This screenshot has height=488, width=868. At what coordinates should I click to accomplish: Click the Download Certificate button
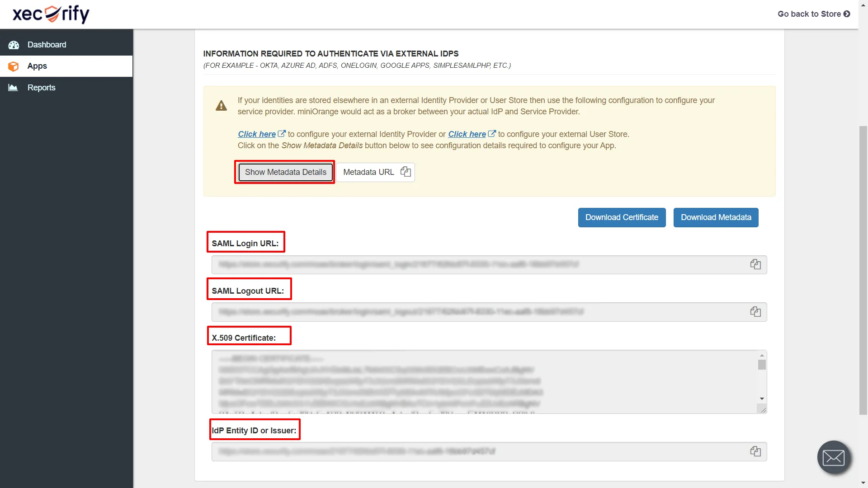click(x=622, y=217)
